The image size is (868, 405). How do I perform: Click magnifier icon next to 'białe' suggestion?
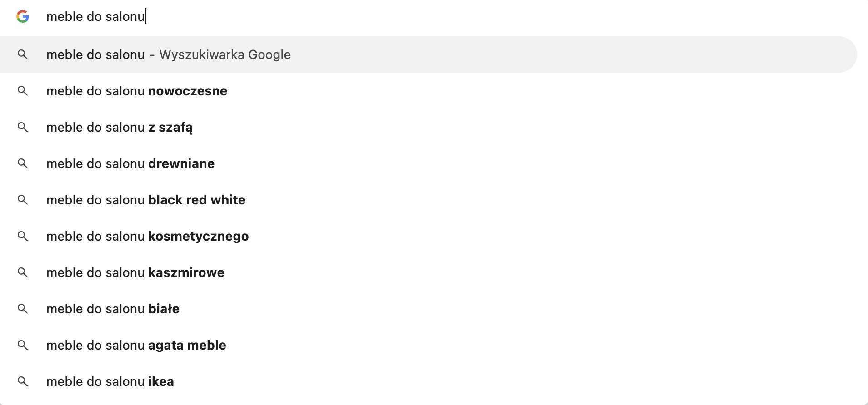[x=23, y=309]
